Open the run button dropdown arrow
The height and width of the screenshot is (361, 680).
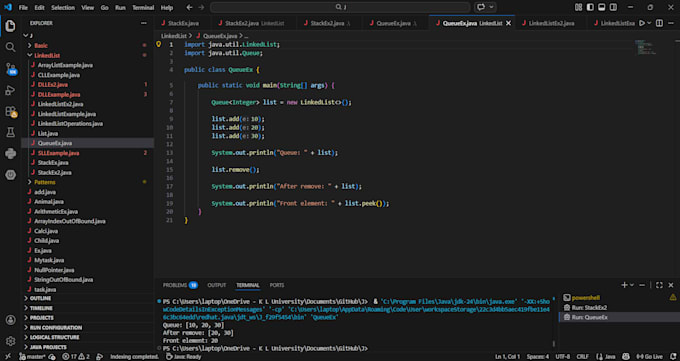click(x=649, y=23)
